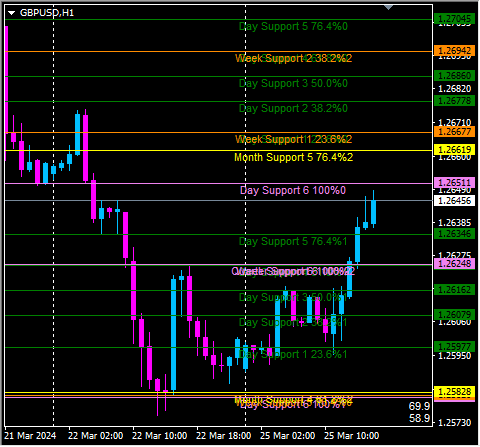Viewport: 480px width, 447px height.
Task: Select the 'Week Support 1 23.6%2' label
Action: pyautogui.click(x=293, y=139)
